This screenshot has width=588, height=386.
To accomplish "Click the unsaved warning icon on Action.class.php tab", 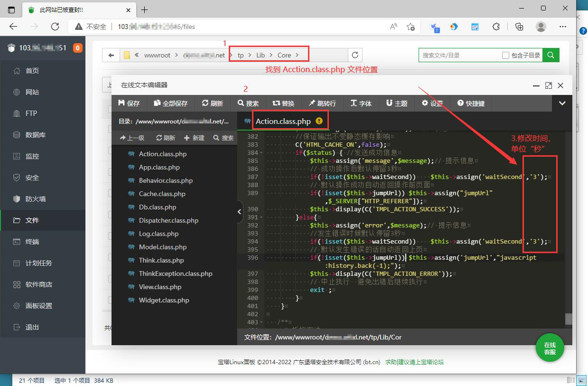I will click(319, 121).
